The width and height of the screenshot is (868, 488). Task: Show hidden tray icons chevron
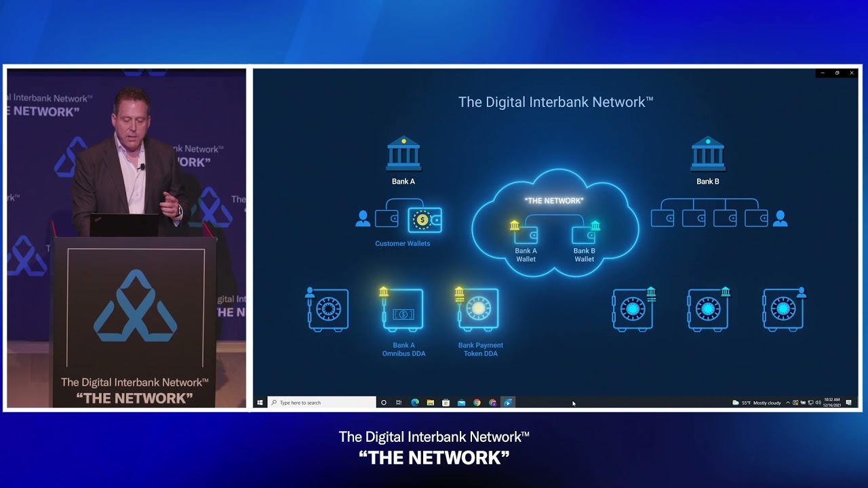[788, 403]
